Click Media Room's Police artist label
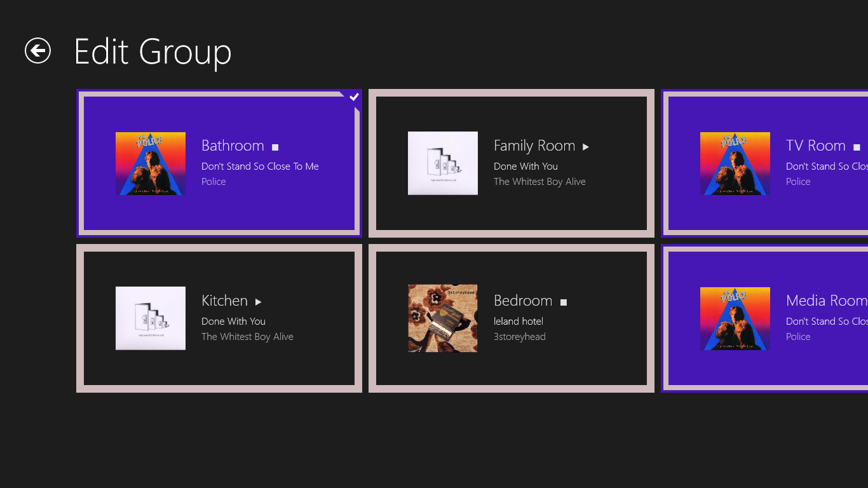Viewport: 868px width, 488px height. click(x=798, y=337)
